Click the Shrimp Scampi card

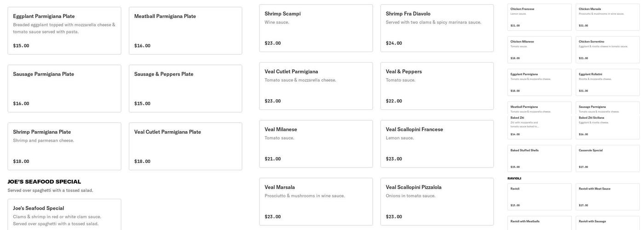pos(316,28)
